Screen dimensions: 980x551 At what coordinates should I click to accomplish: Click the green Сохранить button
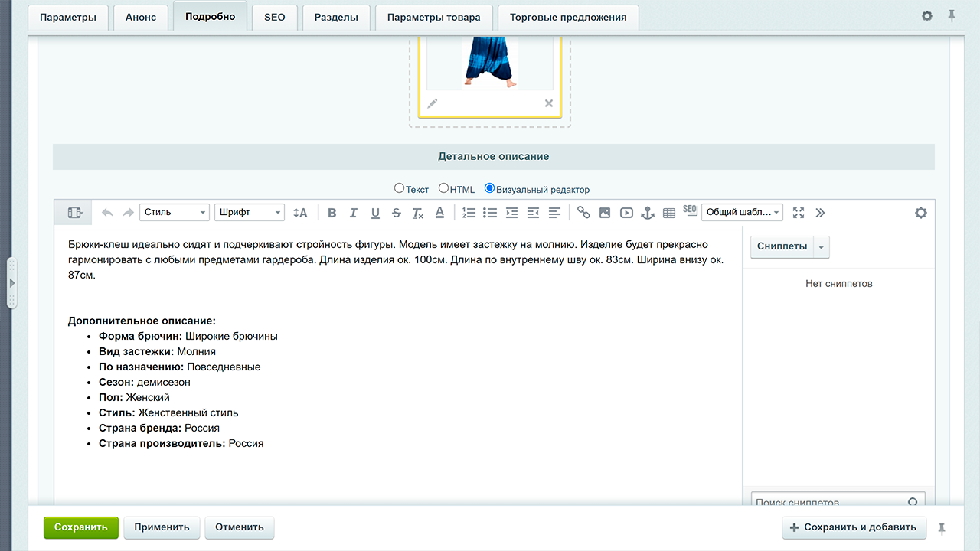pyautogui.click(x=81, y=527)
